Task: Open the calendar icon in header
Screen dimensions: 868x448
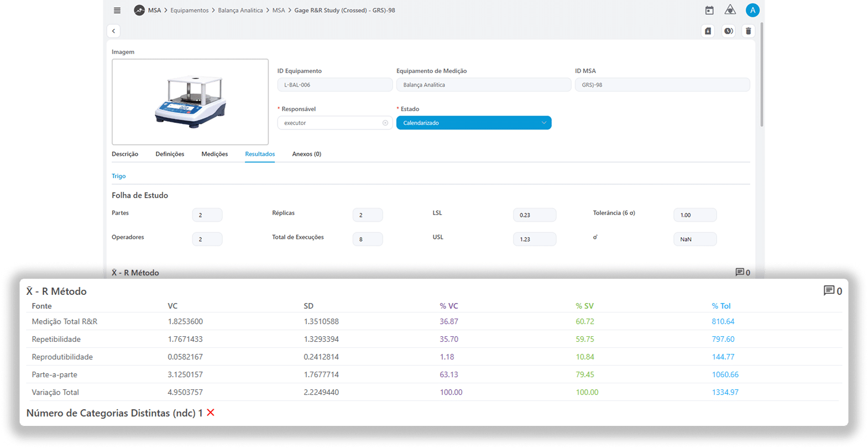Action: tap(709, 11)
